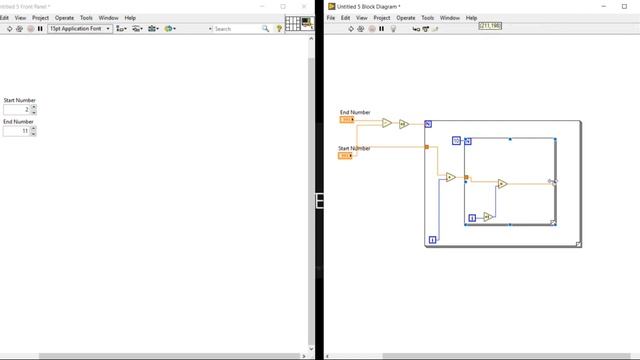Open Edit menu in Block Diagram
640x360 pixels.
point(345,18)
